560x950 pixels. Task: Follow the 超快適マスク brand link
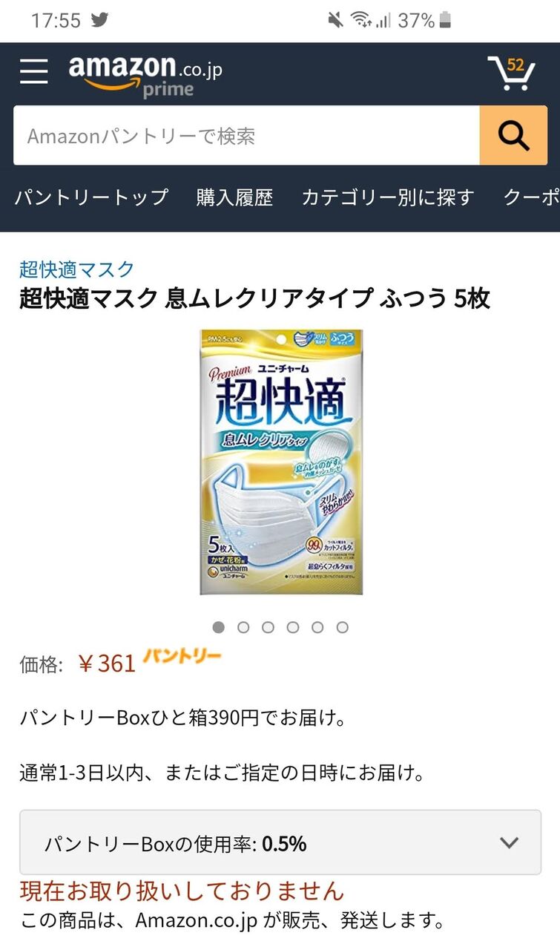click(77, 269)
